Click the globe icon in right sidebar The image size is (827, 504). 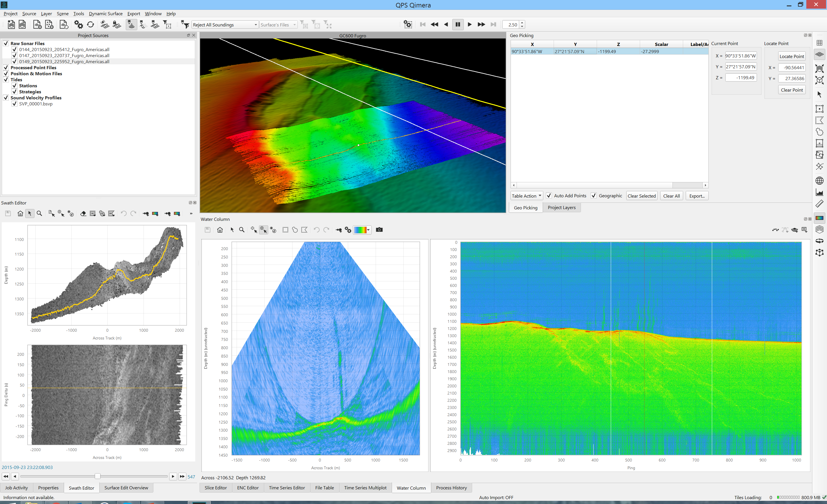pyautogui.click(x=819, y=181)
